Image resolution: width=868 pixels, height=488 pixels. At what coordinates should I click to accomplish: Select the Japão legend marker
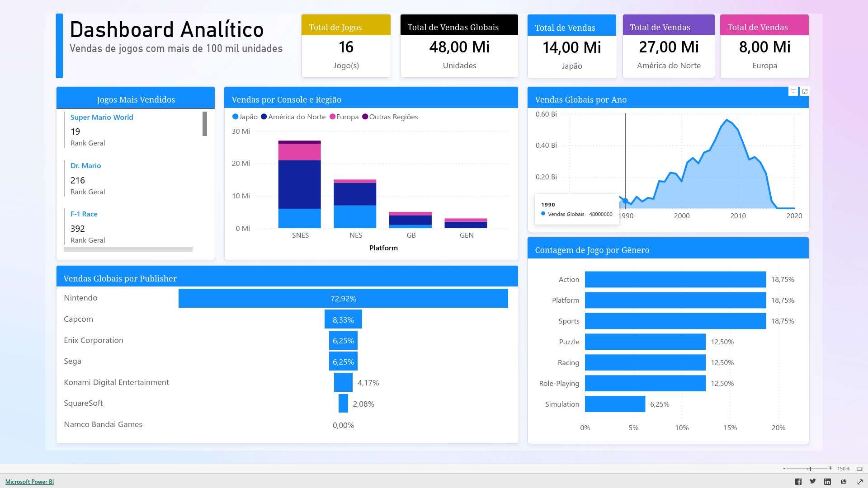click(x=235, y=117)
